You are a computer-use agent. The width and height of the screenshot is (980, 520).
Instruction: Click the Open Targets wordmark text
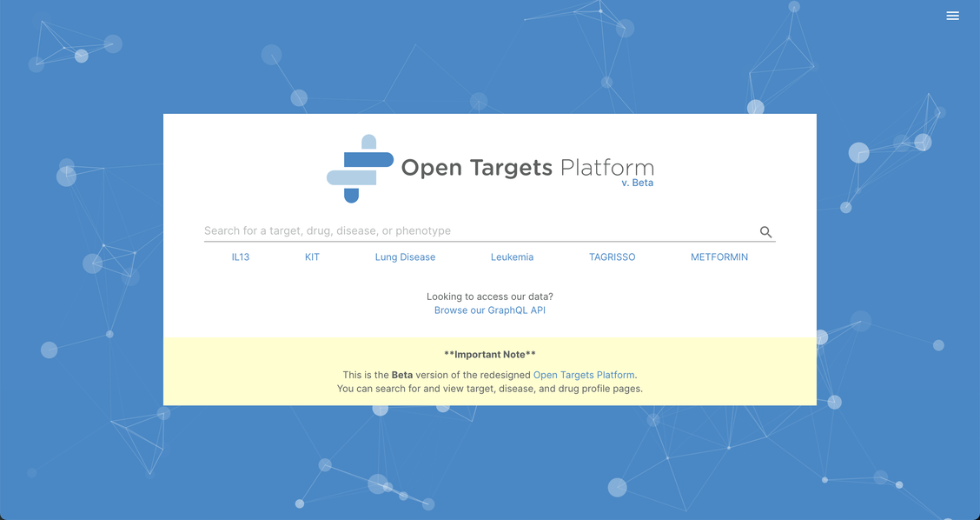pyautogui.click(x=477, y=168)
